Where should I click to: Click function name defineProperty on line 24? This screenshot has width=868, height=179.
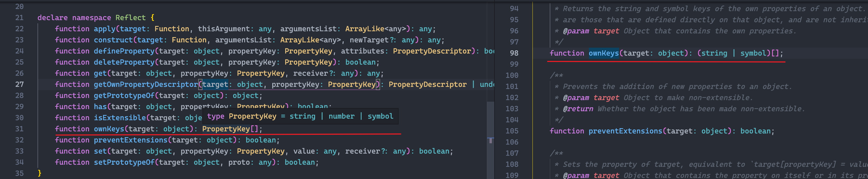(124, 51)
